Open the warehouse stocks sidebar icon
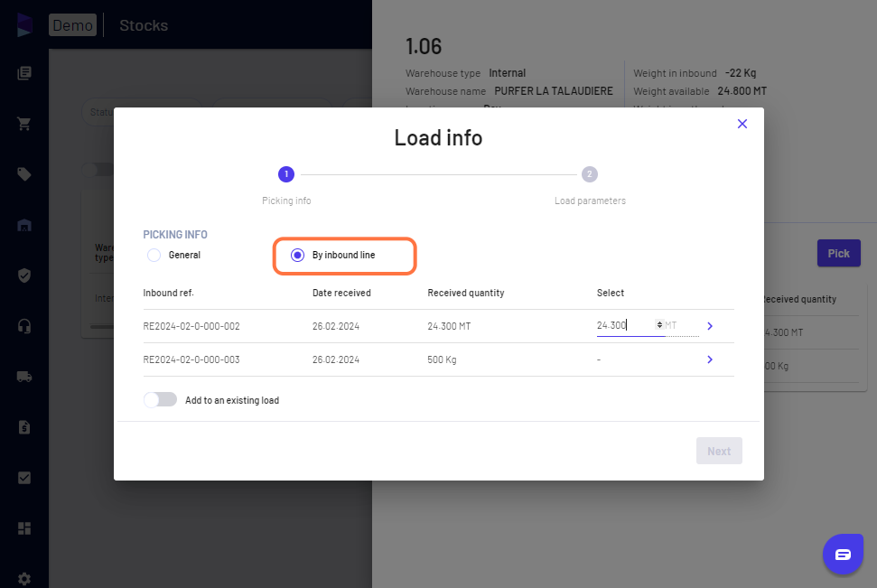Viewport: 877px width, 588px height. [x=24, y=225]
